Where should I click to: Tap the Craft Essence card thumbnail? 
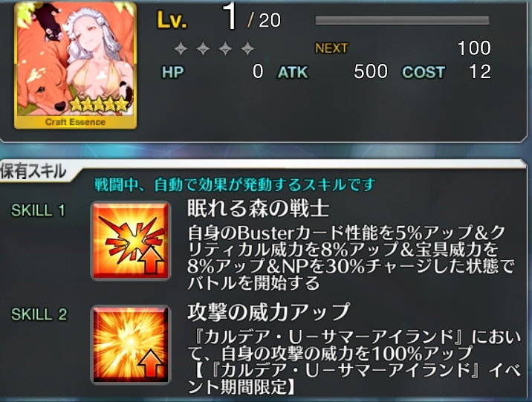[75, 65]
